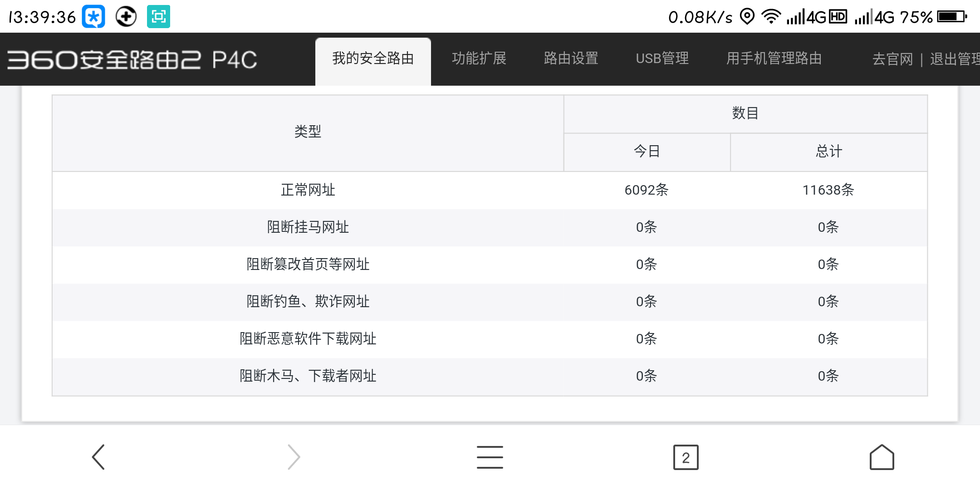Click total count for 阻断木马、下载者网址
The image size is (980, 490).
click(828, 376)
